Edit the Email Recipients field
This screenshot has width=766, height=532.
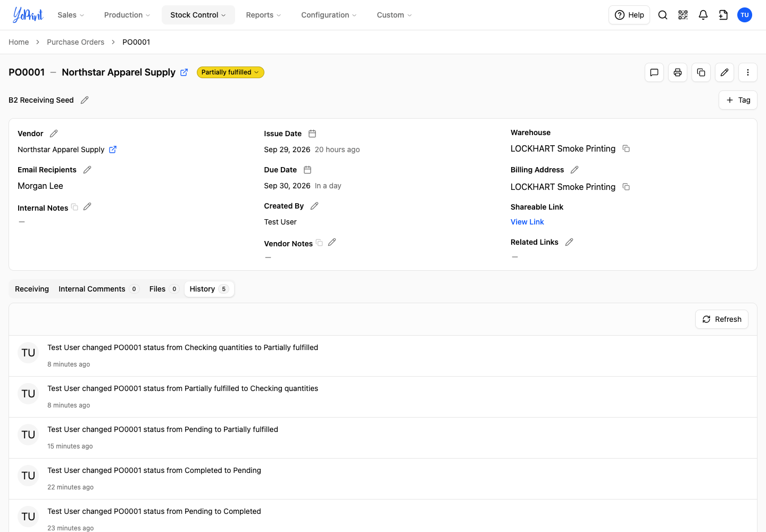click(87, 170)
